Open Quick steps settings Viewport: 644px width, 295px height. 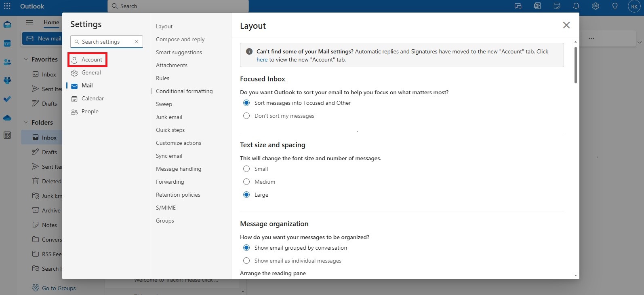point(170,130)
